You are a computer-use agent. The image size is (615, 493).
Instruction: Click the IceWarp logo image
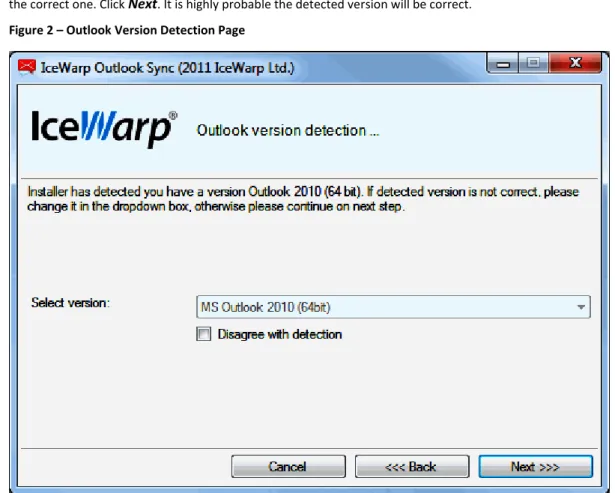104,128
